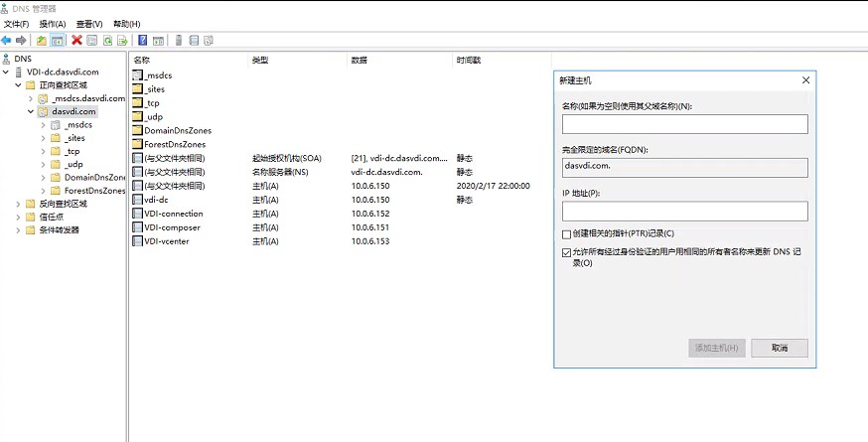Open the Properties toolbar icon

[x=92, y=41]
